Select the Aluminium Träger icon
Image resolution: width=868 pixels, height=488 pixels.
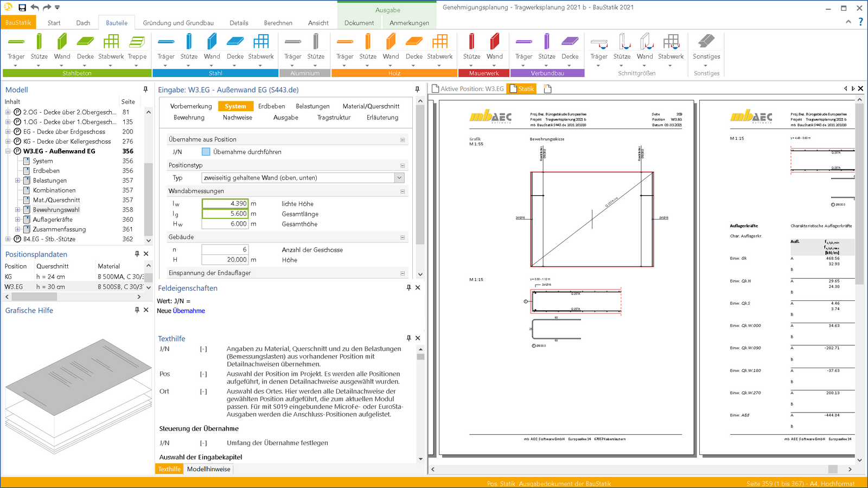click(293, 42)
